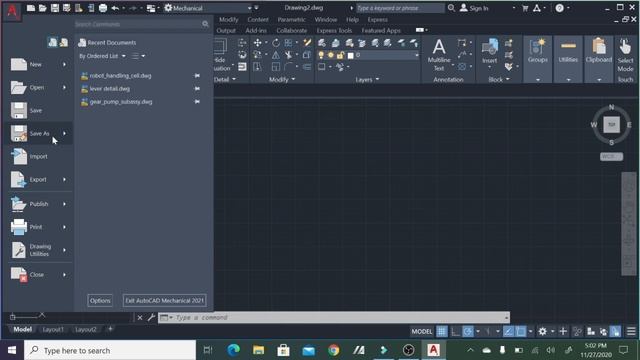Toggle the MODEL space button
Screen dimensions: 640x360
pyautogui.click(x=422, y=331)
